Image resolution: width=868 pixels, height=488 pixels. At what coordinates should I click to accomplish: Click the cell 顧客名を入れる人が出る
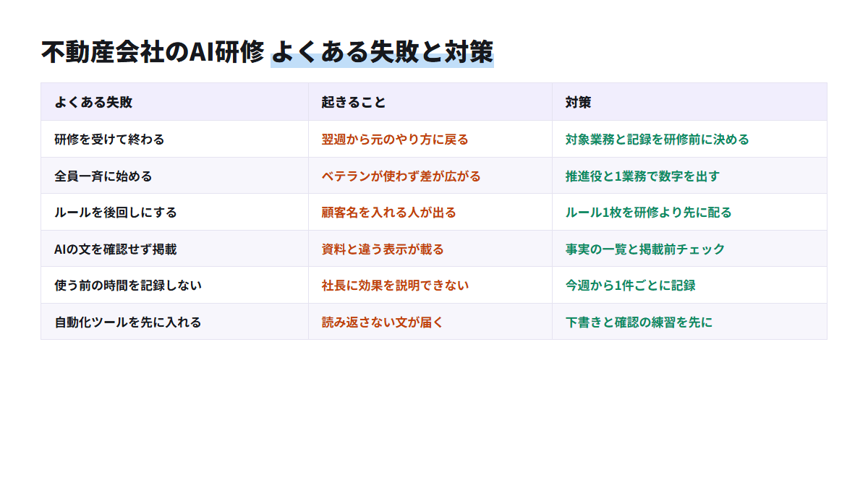tap(430, 212)
